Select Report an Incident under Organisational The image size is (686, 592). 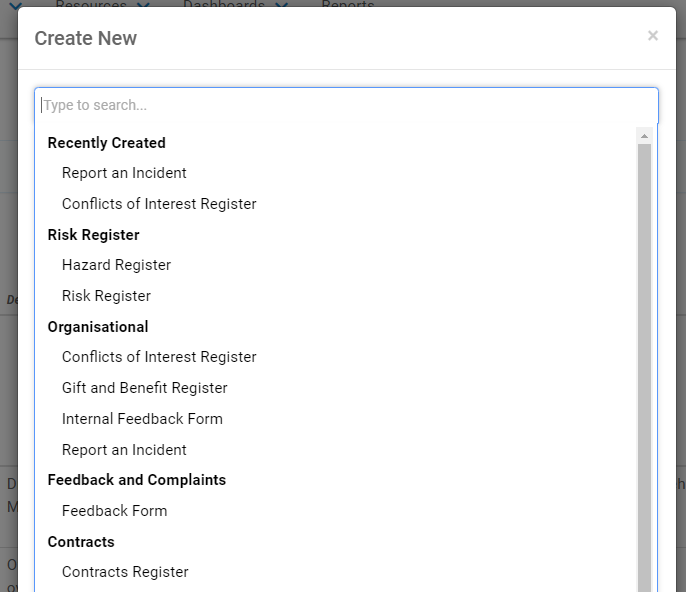124,450
